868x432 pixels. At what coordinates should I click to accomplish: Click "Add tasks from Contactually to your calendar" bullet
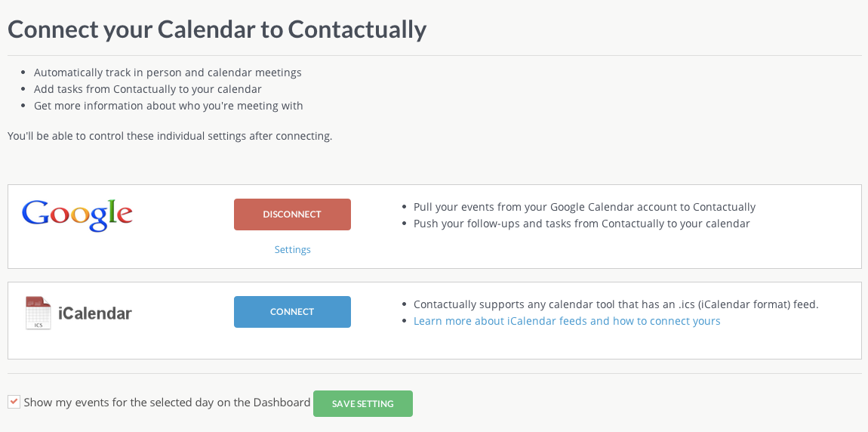[148, 89]
